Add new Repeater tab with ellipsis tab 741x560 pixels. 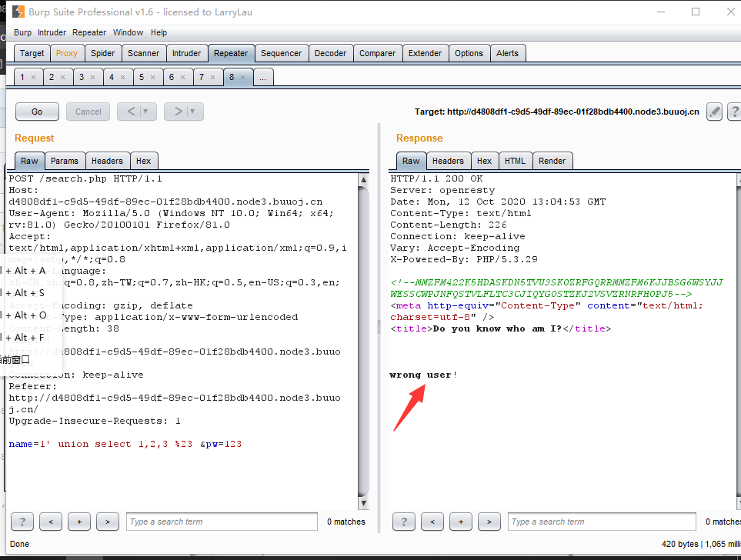coord(262,78)
